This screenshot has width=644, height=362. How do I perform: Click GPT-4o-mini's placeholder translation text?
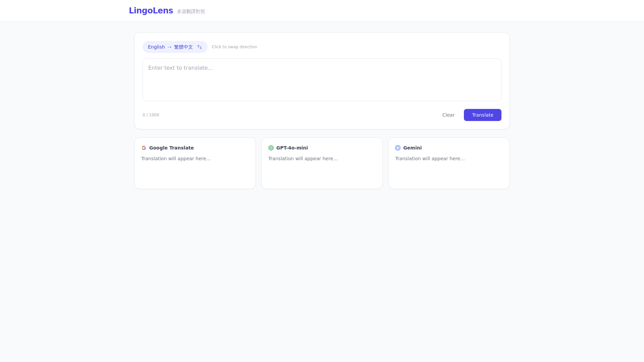click(x=303, y=159)
